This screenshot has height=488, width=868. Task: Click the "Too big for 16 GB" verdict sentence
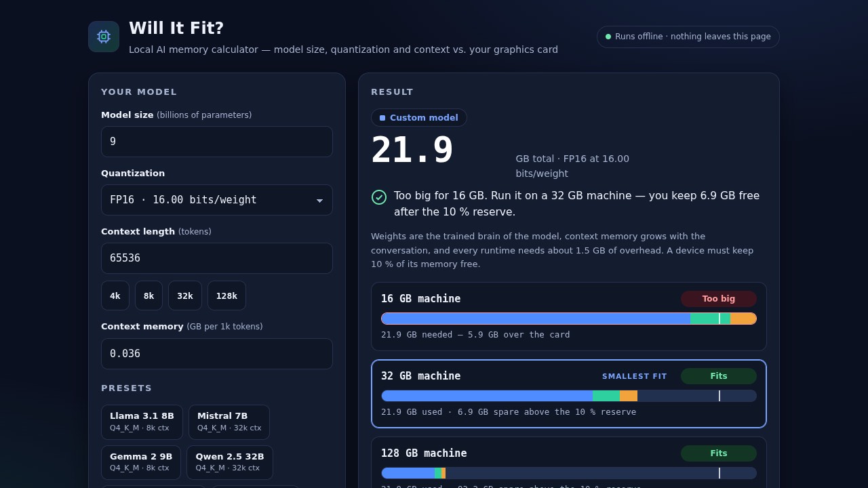576,204
